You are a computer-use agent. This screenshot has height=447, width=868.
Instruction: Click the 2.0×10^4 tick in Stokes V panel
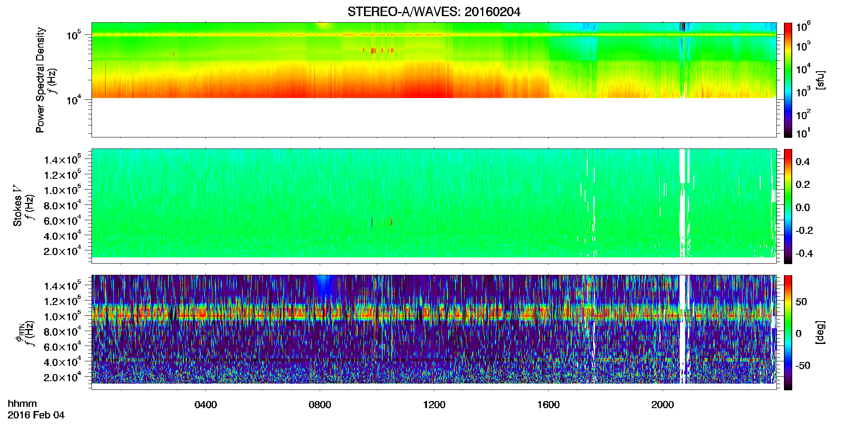coord(62,251)
